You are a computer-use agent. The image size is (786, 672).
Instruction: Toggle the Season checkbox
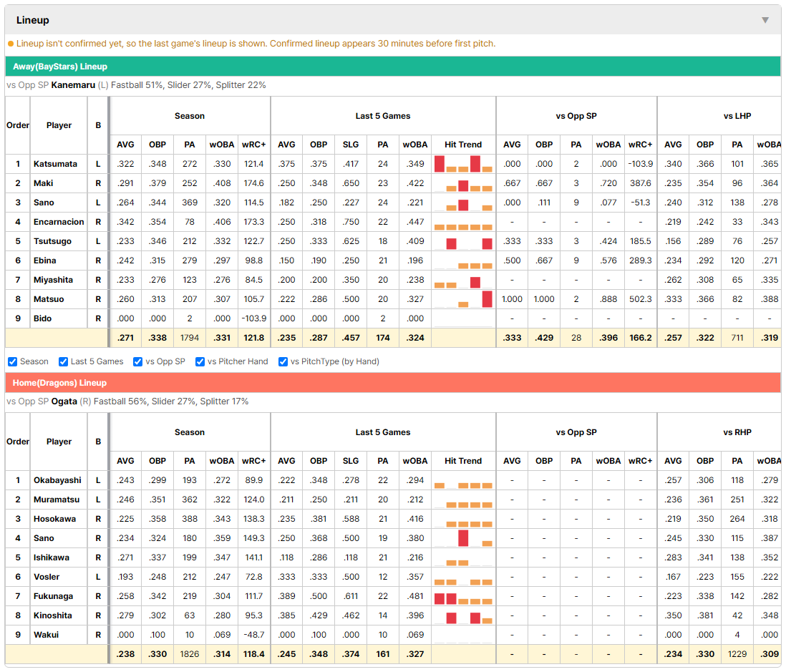click(13, 361)
